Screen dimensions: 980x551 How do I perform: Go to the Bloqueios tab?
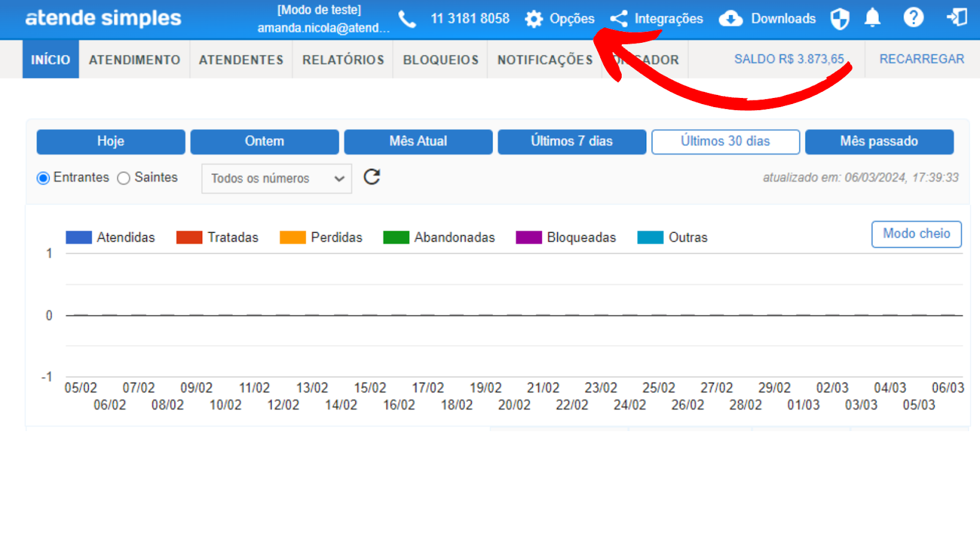click(x=440, y=60)
